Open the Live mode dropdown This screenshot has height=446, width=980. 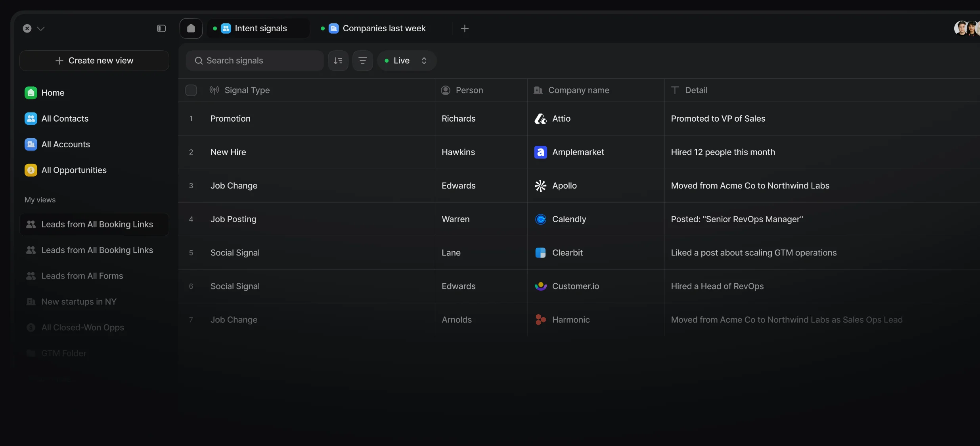tap(406, 61)
